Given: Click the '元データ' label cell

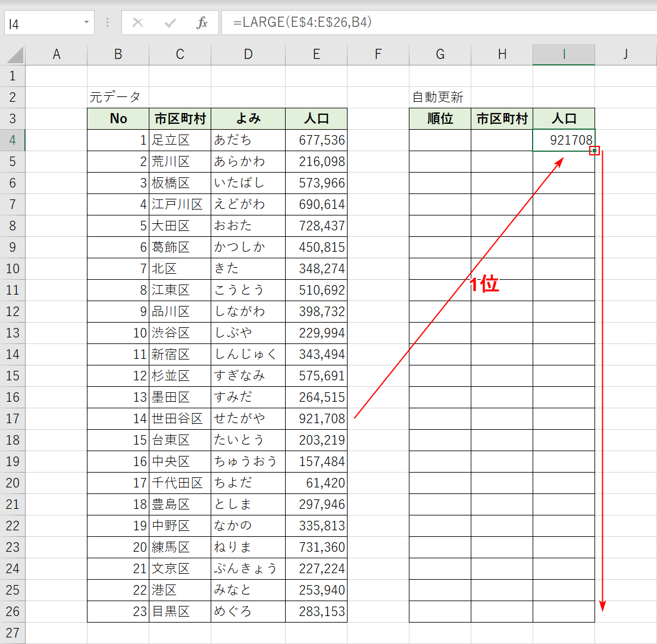Looking at the screenshot, I should click(x=118, y=97).
